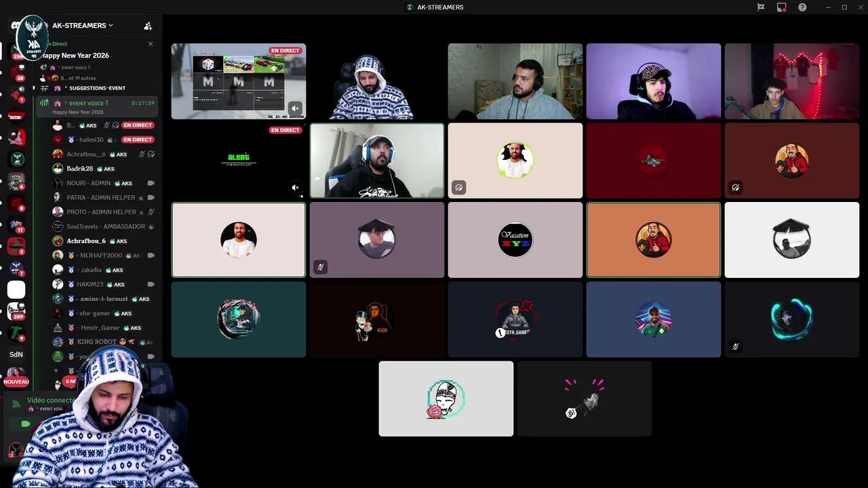Select member zaka4ia
The image size is (868, 488).
click(x=103, y=270)
